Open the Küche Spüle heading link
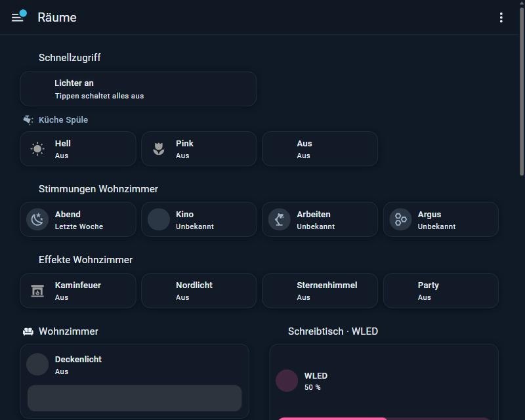This screenshot has height=420, width=525. (x=63, y=120)
